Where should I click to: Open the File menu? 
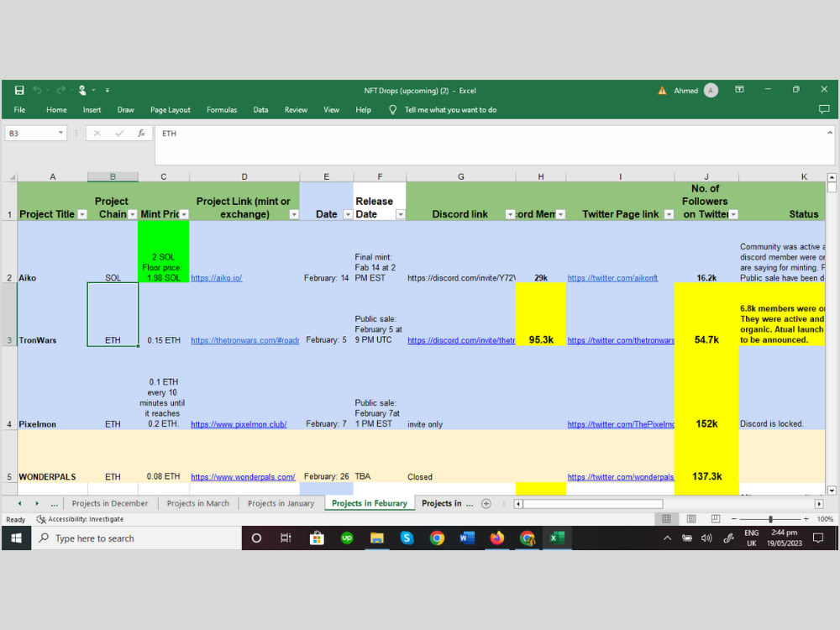19,109
